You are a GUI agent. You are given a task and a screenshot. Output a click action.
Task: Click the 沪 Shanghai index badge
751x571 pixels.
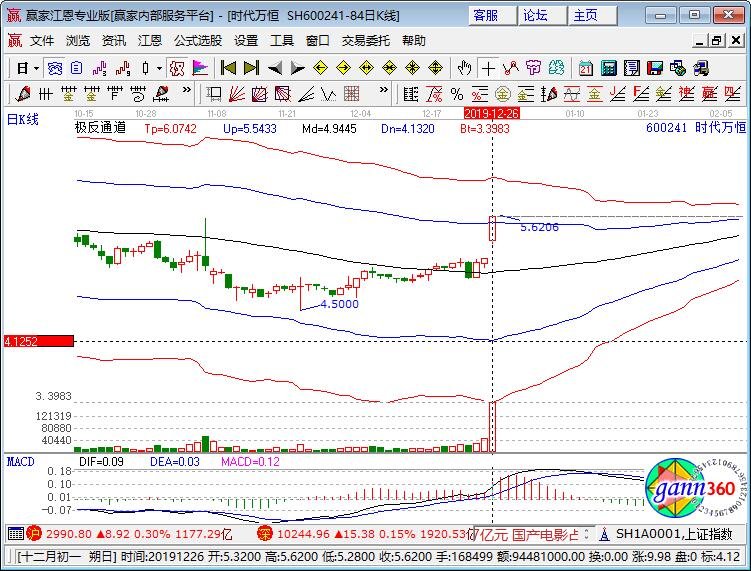pyautogui.click(x=34, y=534)
